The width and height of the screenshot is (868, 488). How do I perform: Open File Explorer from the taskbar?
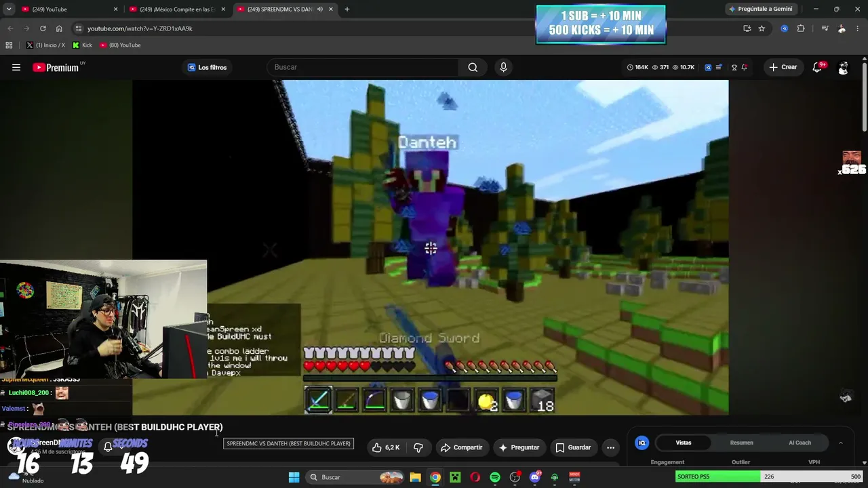pyautogui.click(x=416, y=477)
